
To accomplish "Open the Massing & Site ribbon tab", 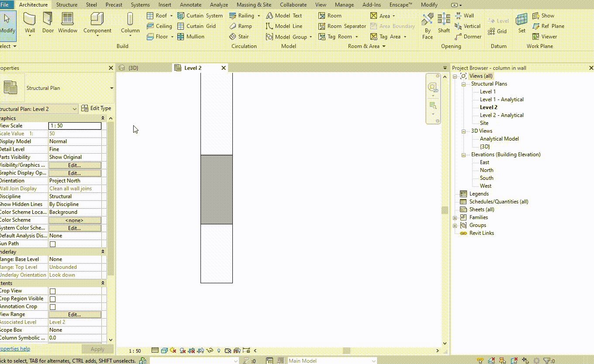I will point(254,5).
